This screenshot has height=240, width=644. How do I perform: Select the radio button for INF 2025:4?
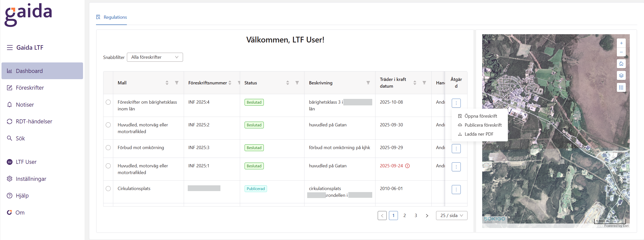coord(108,102)
